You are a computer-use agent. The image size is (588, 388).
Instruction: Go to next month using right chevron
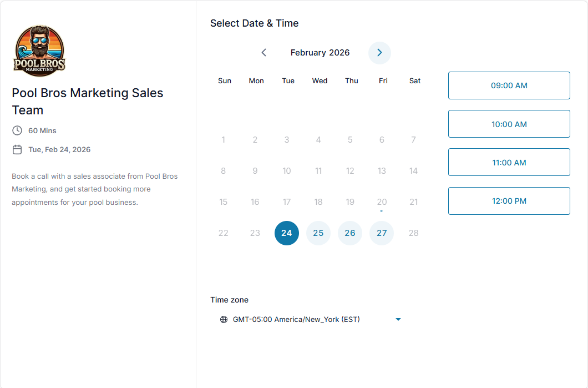[379, 53]
